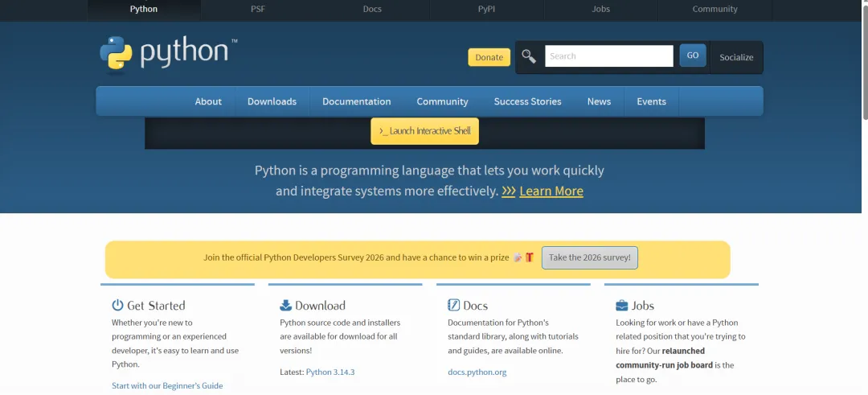Viewport: 868px width, 395px height.
Task: Click the briefcase icon beside Jobs
Action: [x=621, y=305]
